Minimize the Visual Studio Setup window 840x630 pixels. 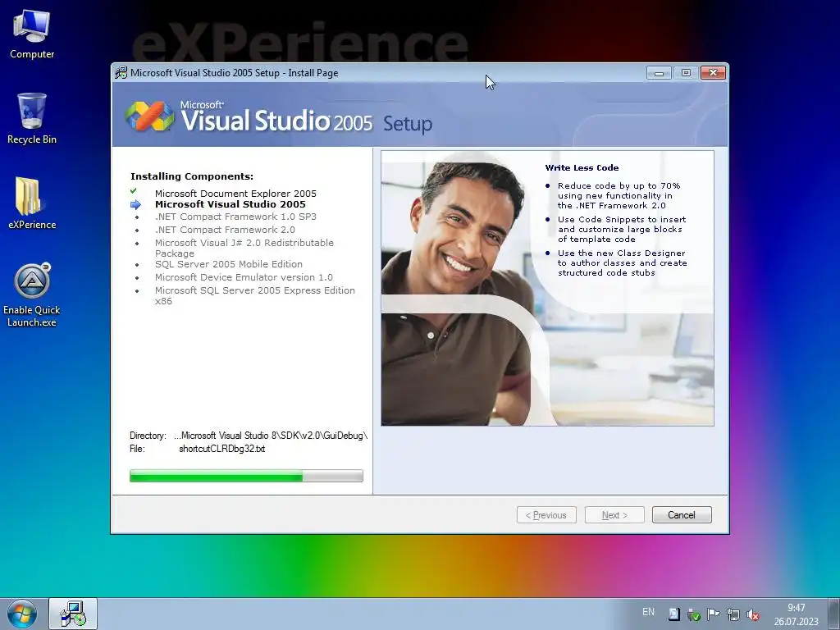pyautogui.click(x=659, y=73)
